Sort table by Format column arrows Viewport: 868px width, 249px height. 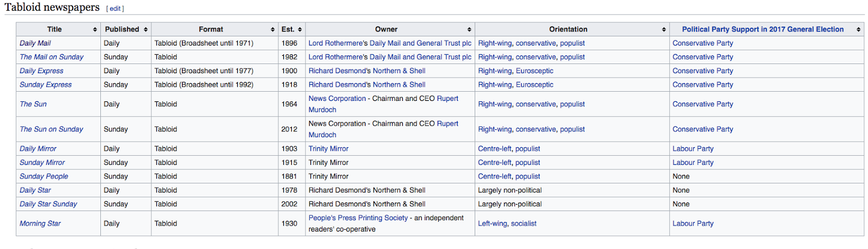pyautogui.click(x=273, y=29)
